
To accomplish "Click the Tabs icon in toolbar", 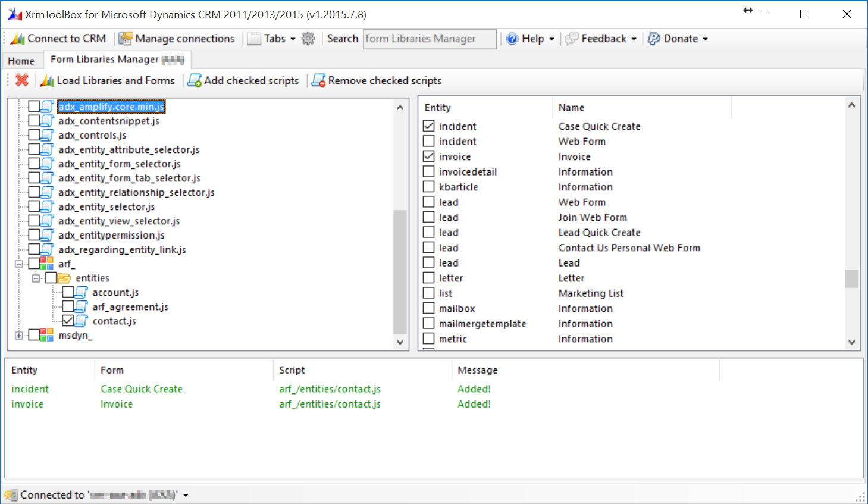I will tap(254, 39).
